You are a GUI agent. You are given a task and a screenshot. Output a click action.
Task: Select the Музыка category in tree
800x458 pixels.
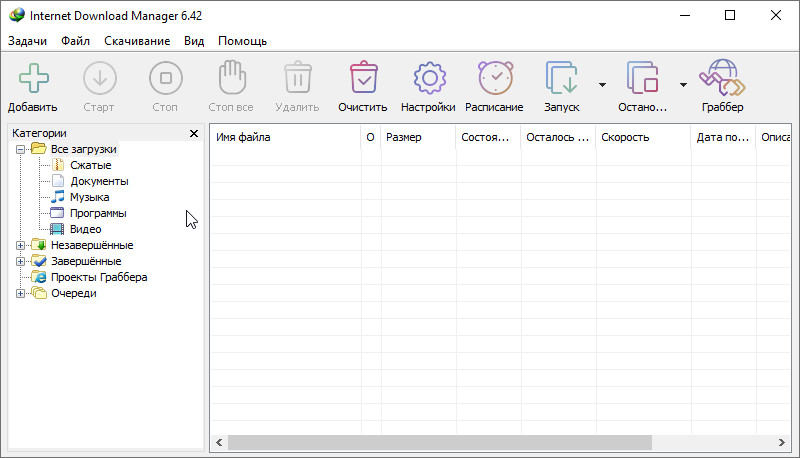pos(89,197)
